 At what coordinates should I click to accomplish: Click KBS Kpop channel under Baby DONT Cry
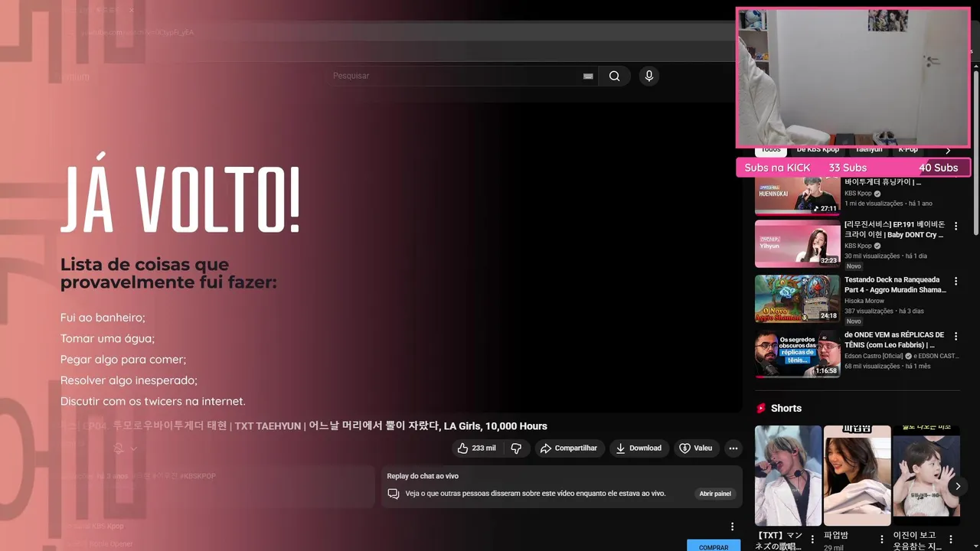pos(858,246)
